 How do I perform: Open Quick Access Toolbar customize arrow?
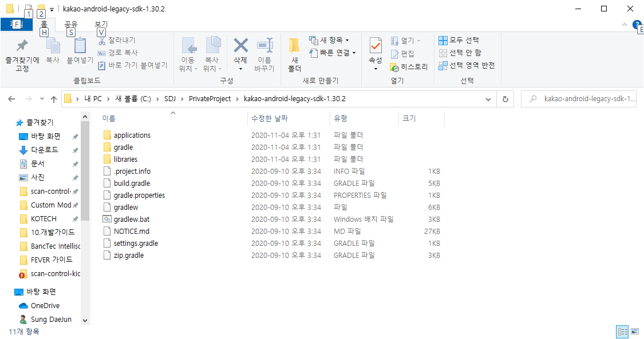pyautogui.click(x=52, y=9)
